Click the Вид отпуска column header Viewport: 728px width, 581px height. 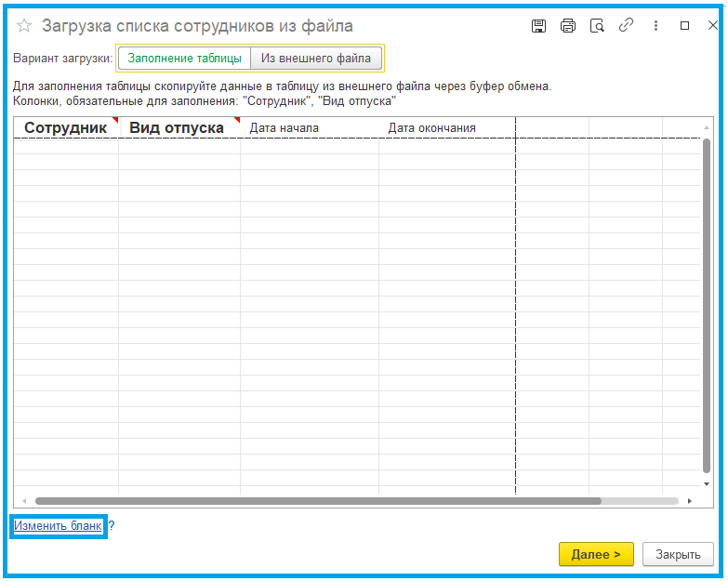tap(177, 128)
